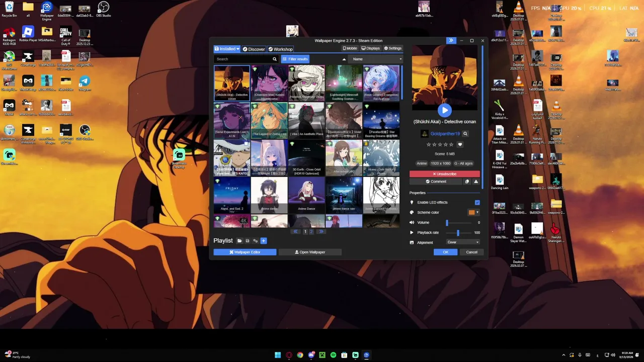
Task: Toggle the Filter results panel
Action: [295, 59]
